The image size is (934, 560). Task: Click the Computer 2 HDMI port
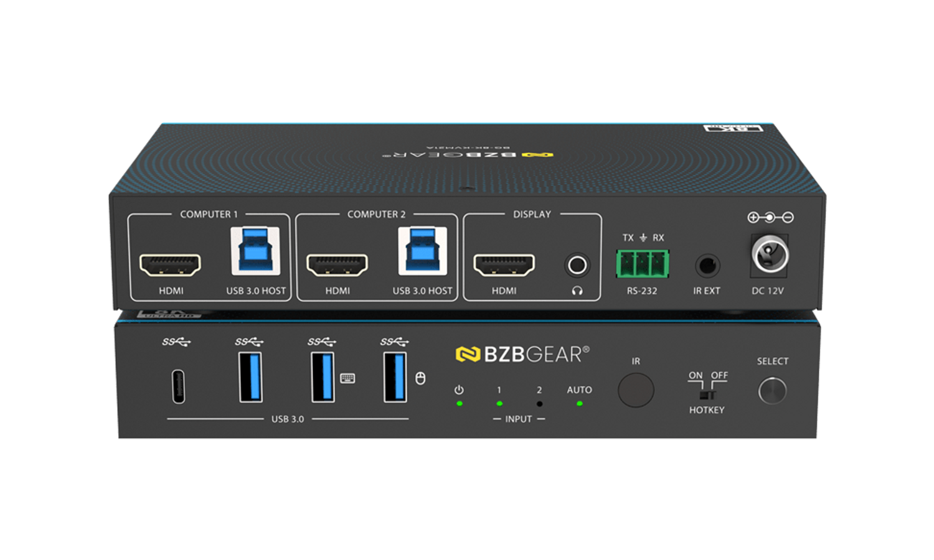(337, 265)
